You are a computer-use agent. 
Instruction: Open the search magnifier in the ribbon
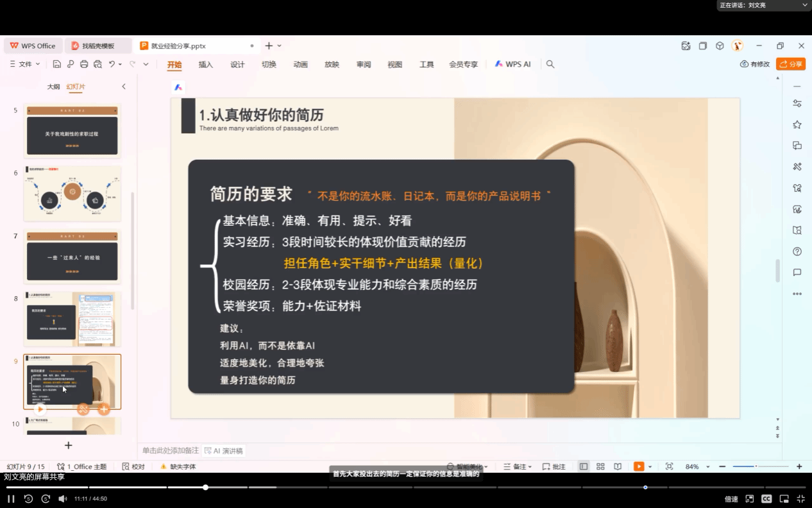550,64
